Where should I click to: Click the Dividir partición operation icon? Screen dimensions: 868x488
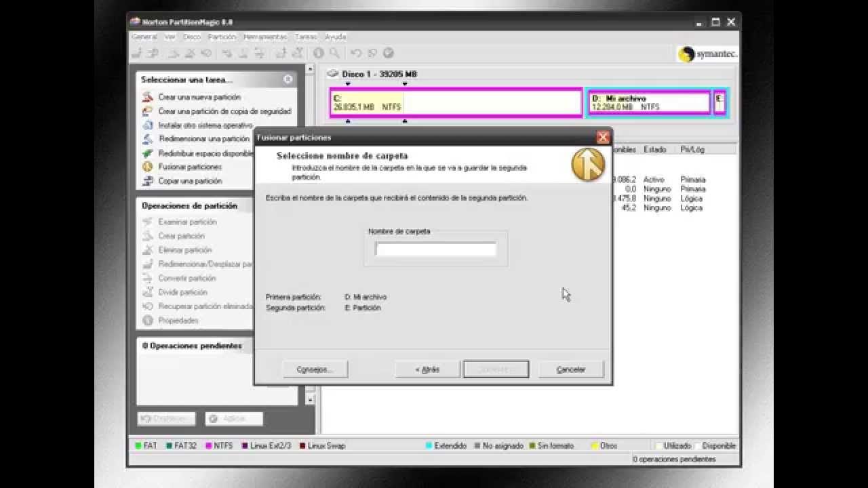point(148,292)
